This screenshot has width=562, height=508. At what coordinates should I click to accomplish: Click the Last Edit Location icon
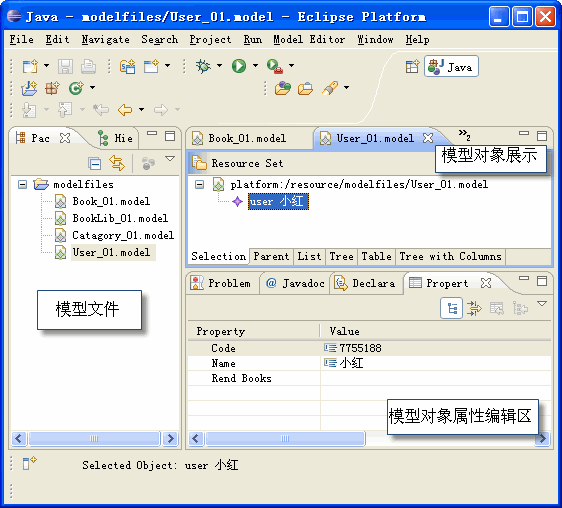click(x=101, y=110)
